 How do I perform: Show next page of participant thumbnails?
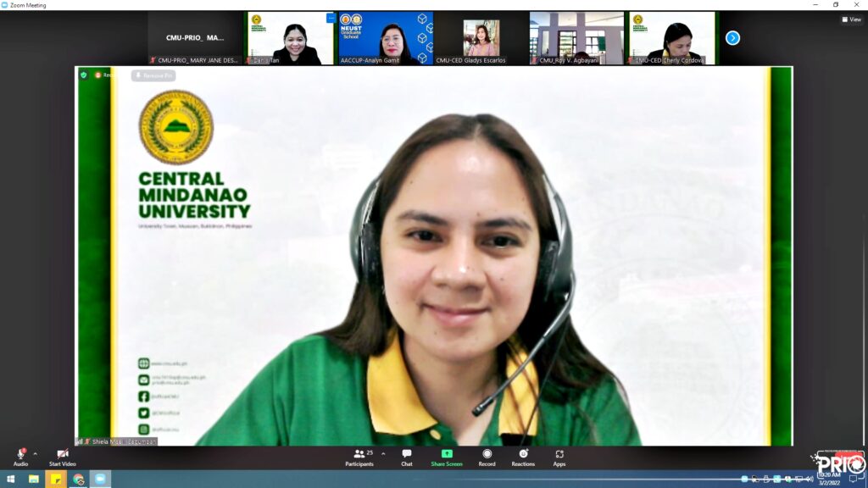(x=732, y=38)
